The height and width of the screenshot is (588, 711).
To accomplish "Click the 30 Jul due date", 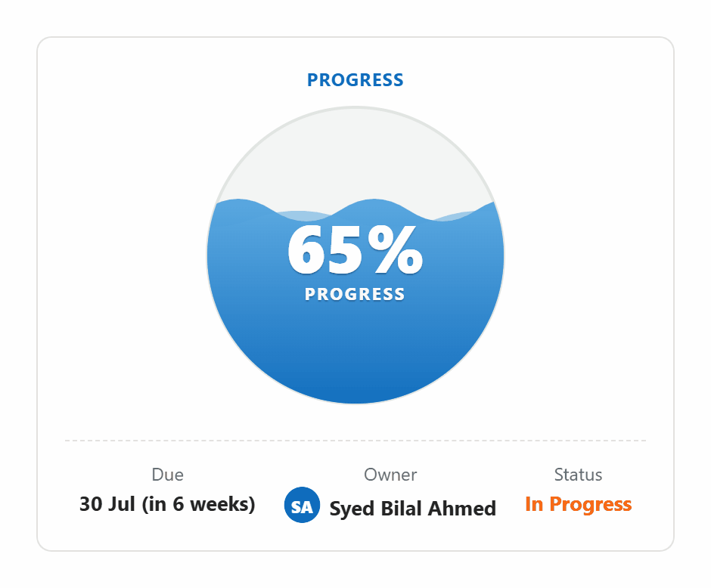I will [x=107, y=504].
